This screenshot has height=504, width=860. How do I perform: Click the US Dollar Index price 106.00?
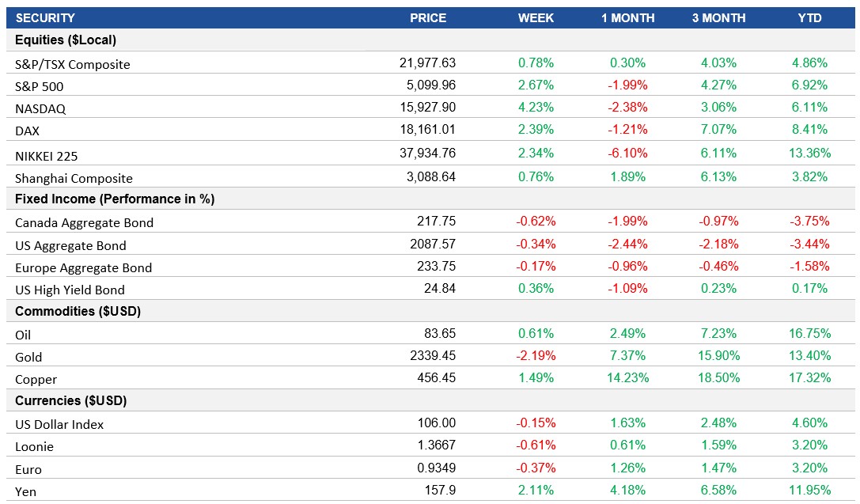(x=437, y=423)
